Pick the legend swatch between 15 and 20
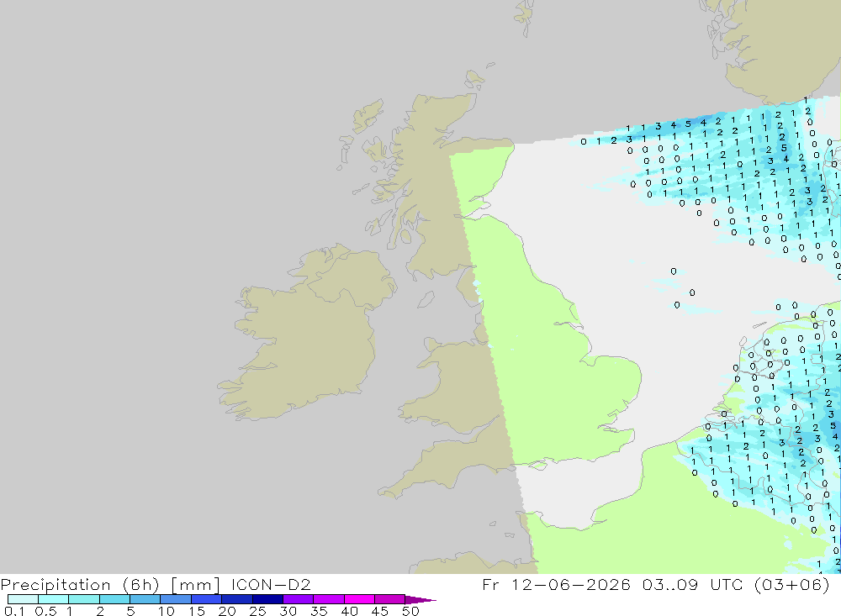Image resolution: width=841 pixels, height=616 pixels. [207, 599]
